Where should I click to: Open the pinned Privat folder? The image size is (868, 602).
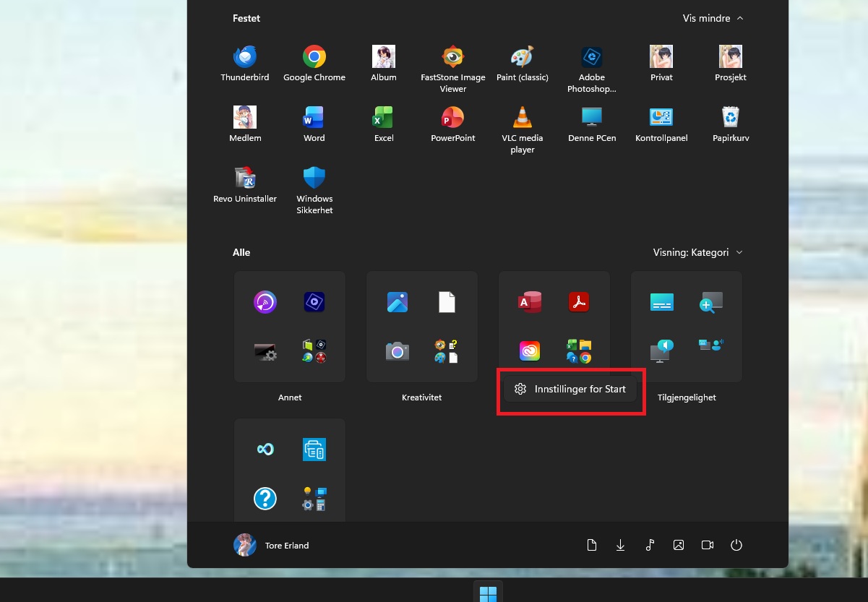point(661,64)
